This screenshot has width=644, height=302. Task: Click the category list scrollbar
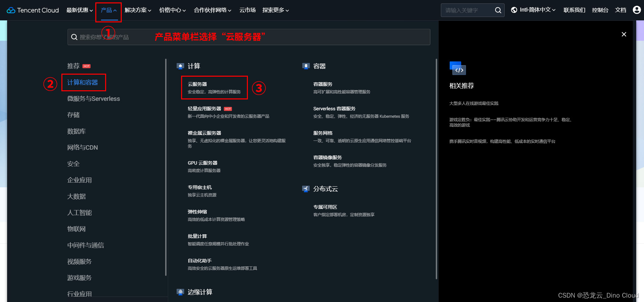(x=166, y=167)
